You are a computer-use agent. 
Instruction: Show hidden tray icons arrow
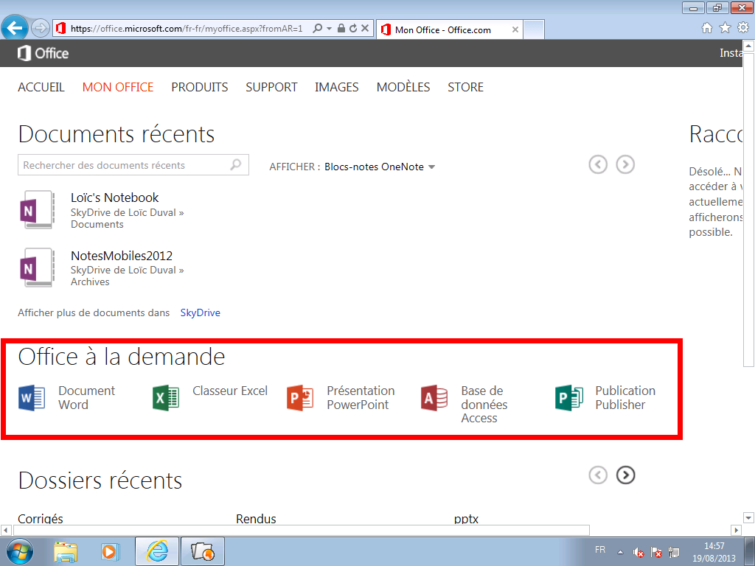pyautogui.click(x=620, y=553)
